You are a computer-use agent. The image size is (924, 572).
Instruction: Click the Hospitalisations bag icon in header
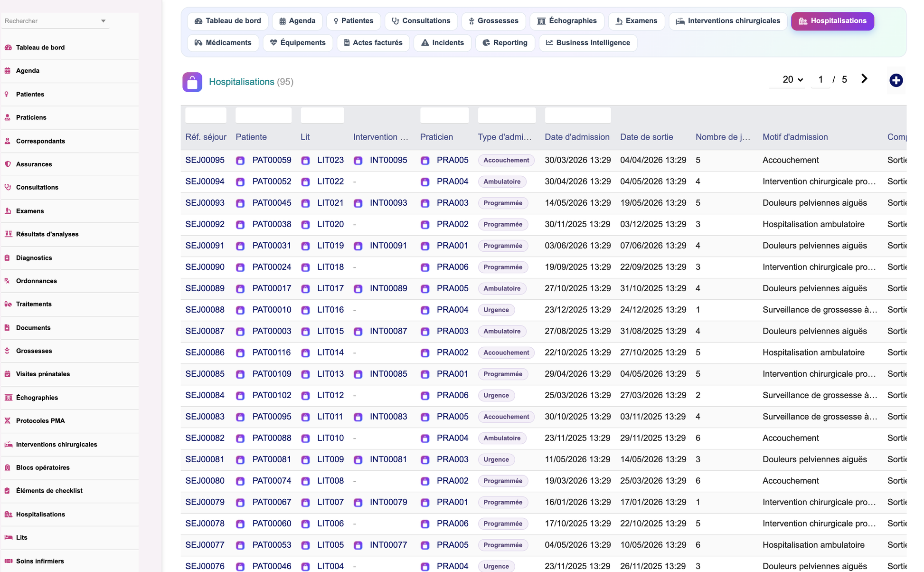coord(192,82)
